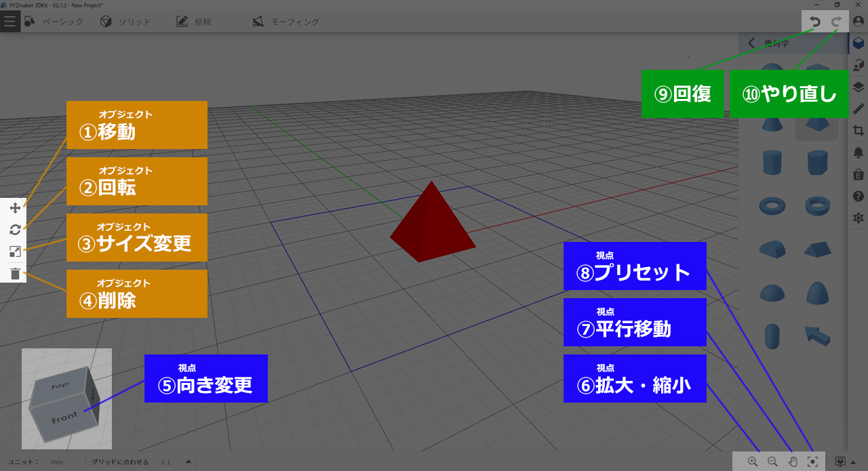Click the view preset focus icon
The height and width of the screenshot is (471, 868).
(x=812, y=462)
